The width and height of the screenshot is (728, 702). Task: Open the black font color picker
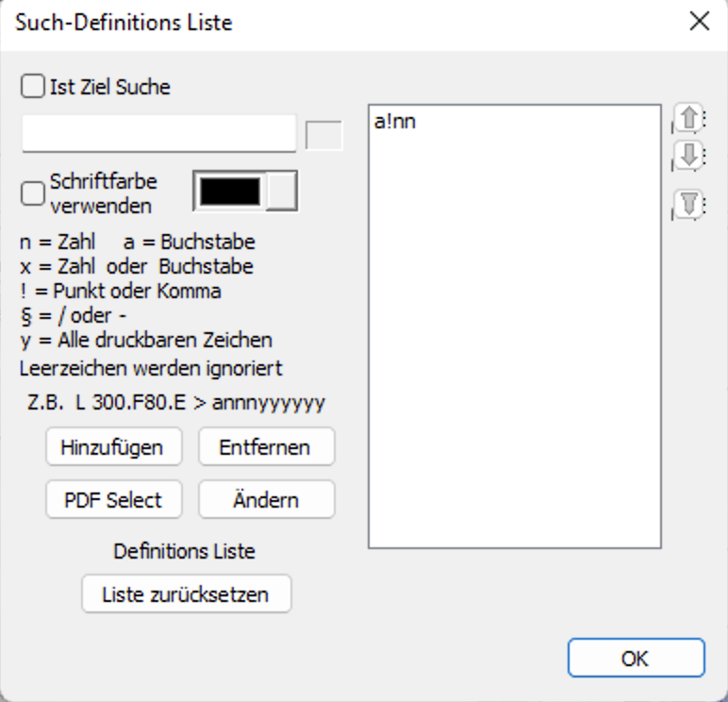(x=245, y=191)
